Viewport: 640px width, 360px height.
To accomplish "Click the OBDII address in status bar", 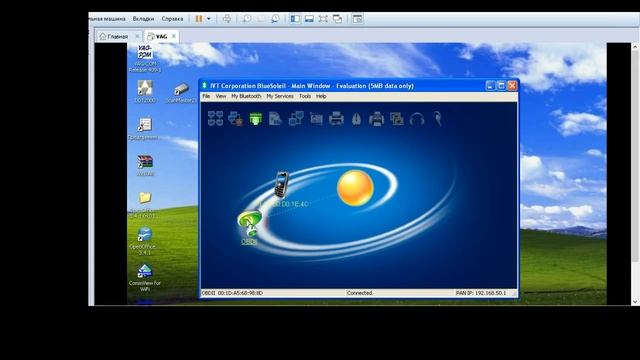I will [x=232, y=293].
